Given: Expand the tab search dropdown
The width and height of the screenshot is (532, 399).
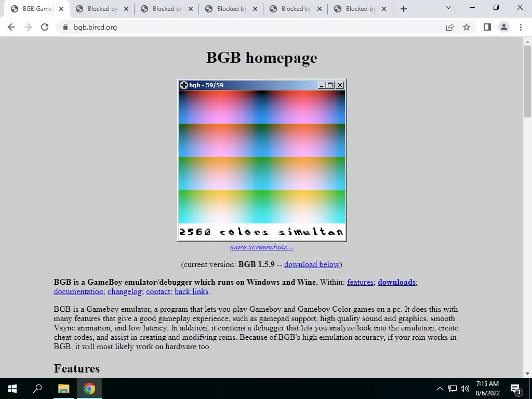Looking at the screenshot, I should click(x=448, y=7).
